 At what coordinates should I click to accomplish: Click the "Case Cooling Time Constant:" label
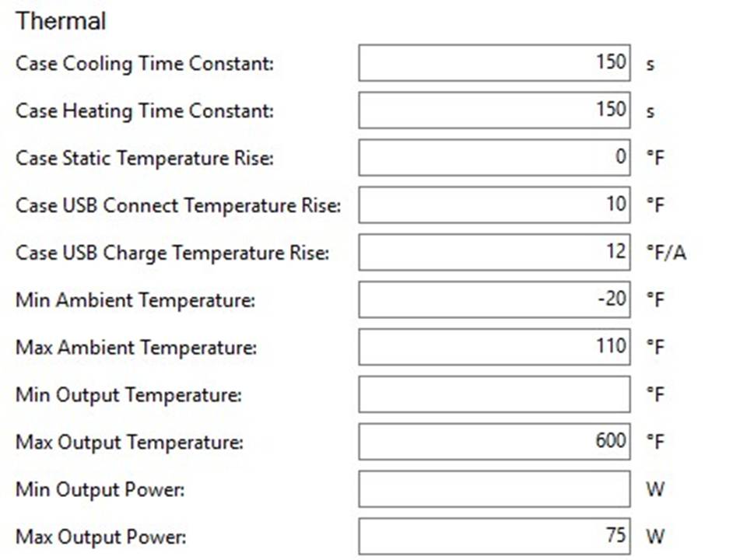(x=145, y=64)
